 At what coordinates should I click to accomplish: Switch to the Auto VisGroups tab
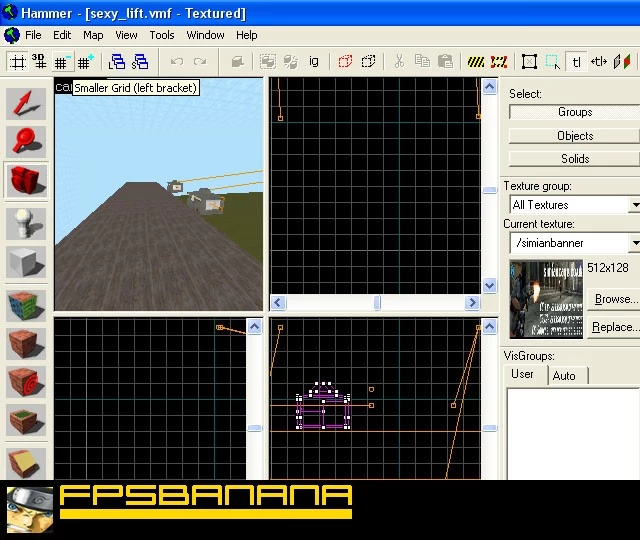pyautogui.click(x=566, y=376)
